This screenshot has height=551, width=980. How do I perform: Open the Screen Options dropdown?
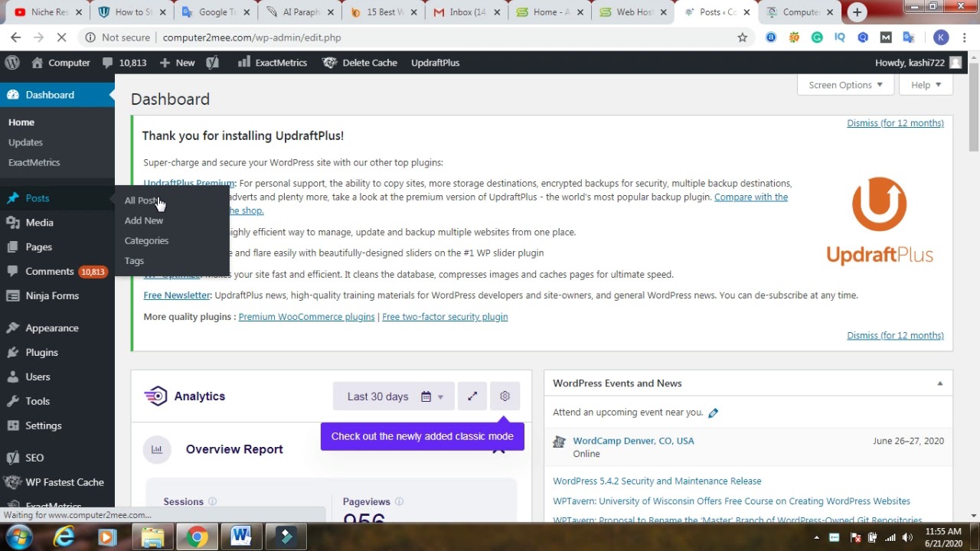pos(845,85)
